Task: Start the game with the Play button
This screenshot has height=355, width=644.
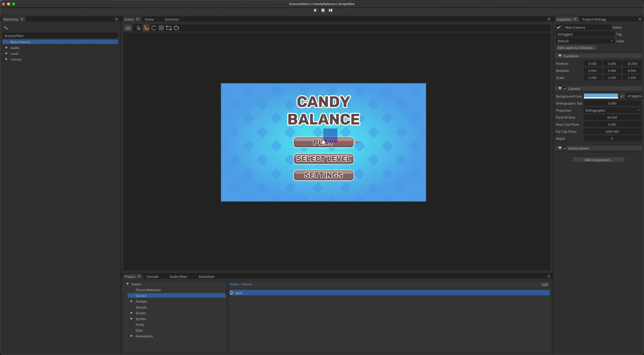Action: click(x=315, y=10)
